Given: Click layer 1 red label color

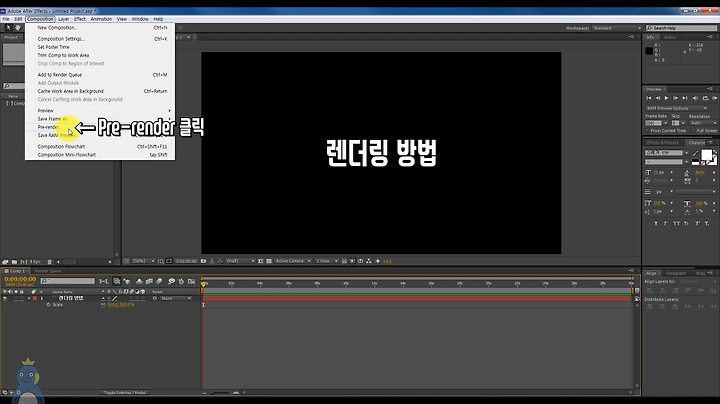Looking at the screenshot, I should point(35,298).
